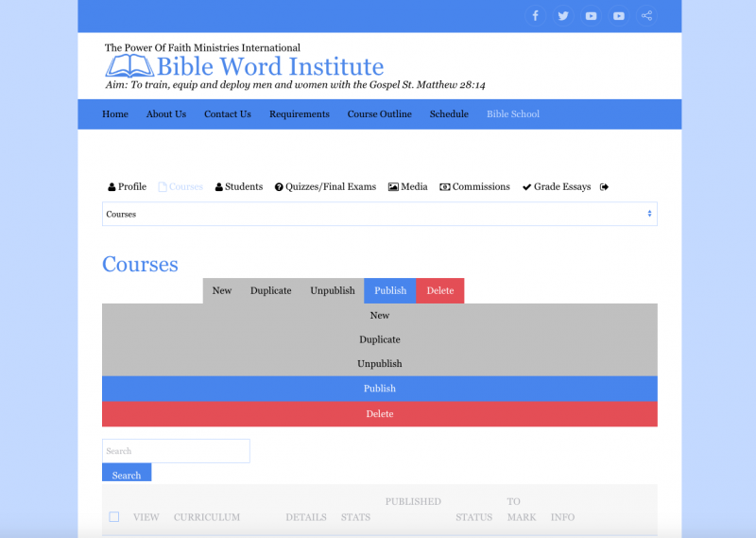Click the INFO column header
This screenshot has width=756, height=538.
pos(562,517)
